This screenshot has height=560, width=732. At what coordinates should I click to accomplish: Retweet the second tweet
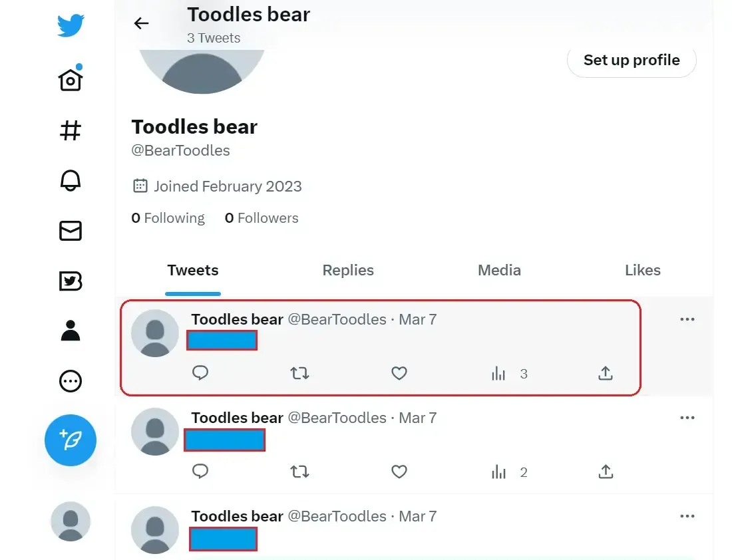pos(300,472)
